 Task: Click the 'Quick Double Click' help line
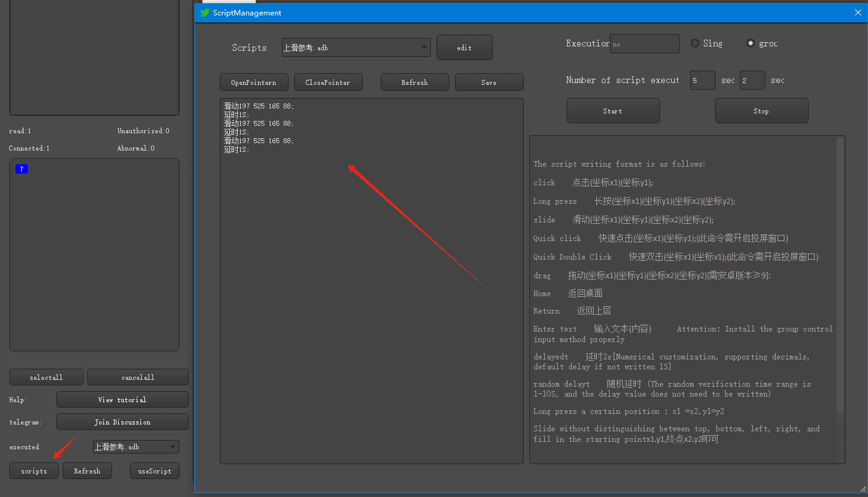(x=676, y=257)
